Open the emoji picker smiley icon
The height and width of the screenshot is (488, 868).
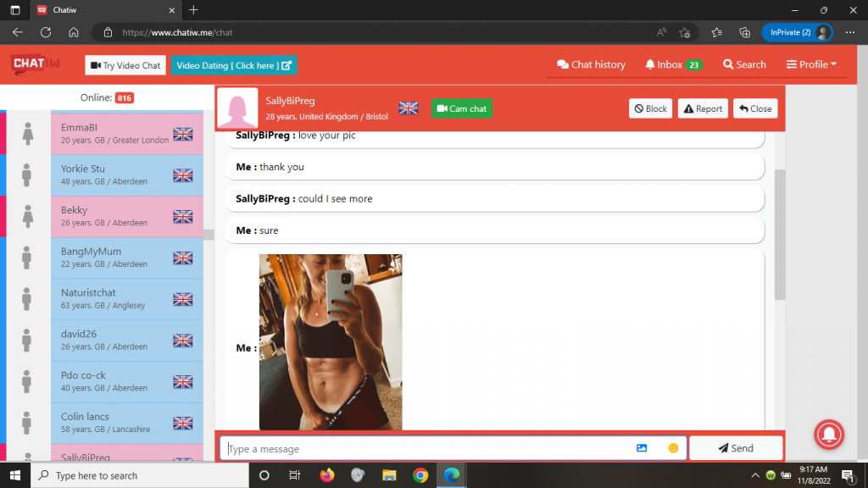673,448
